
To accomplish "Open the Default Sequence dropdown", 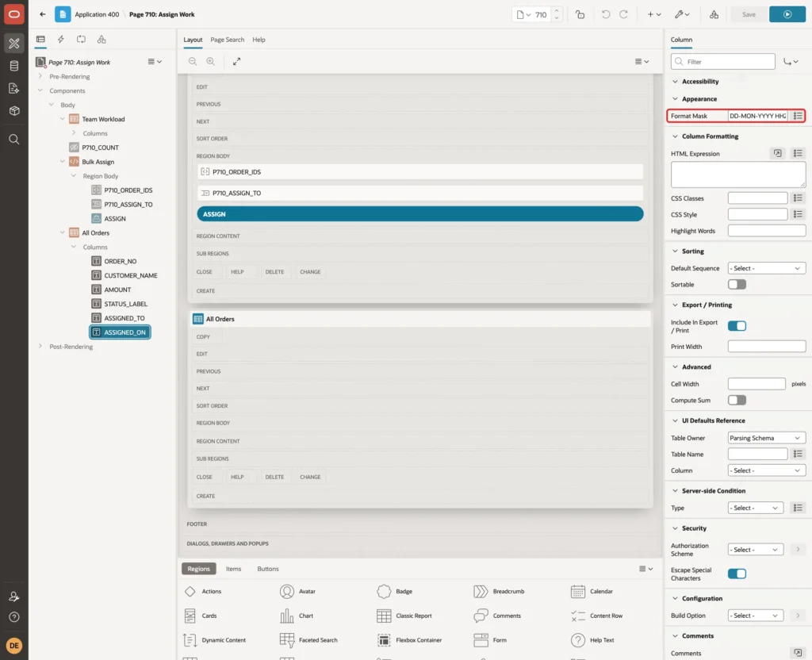I will point(767,268).
